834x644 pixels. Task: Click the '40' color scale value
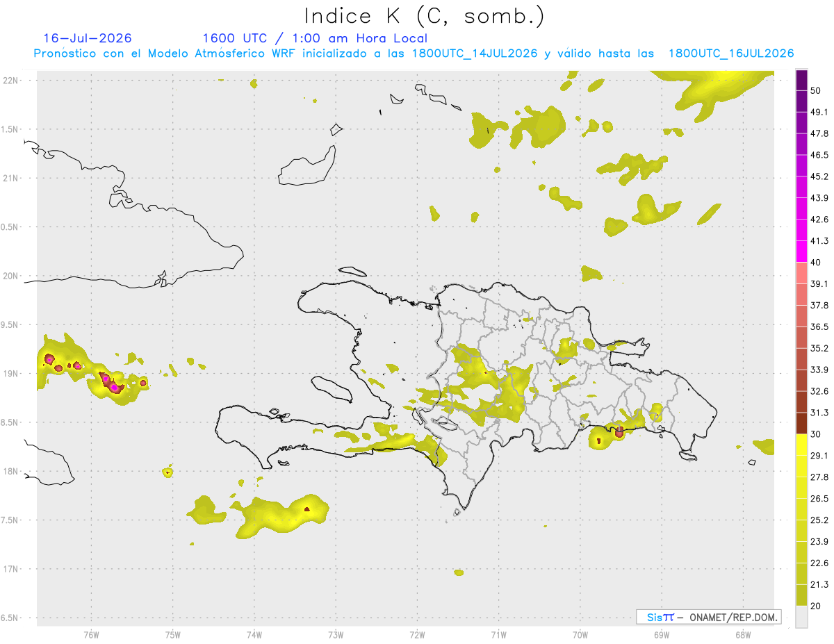817,263
